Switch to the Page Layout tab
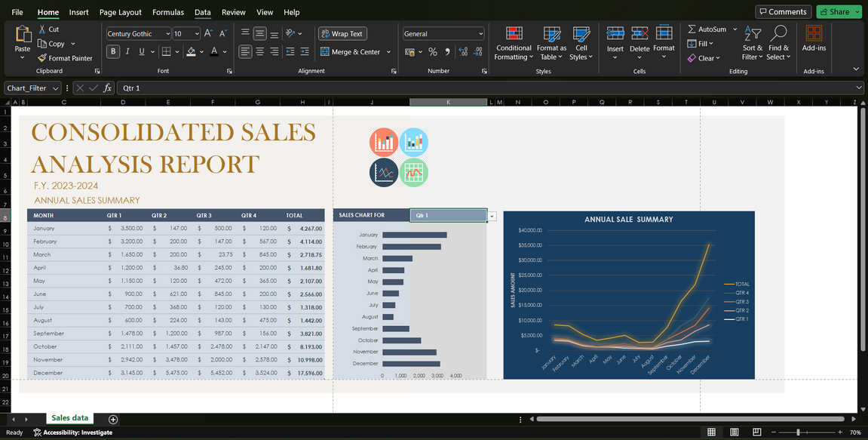Viewport: 868px width, 440px height. pos(120,12)
